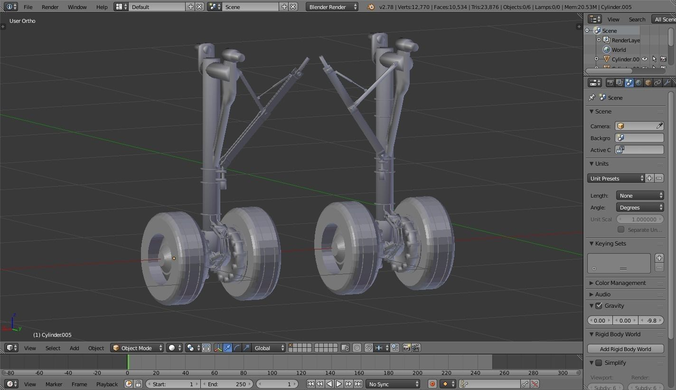676x390 pixels.
Task: Open the Blender Render engine dropdown
Action: (x=332, y=7)
